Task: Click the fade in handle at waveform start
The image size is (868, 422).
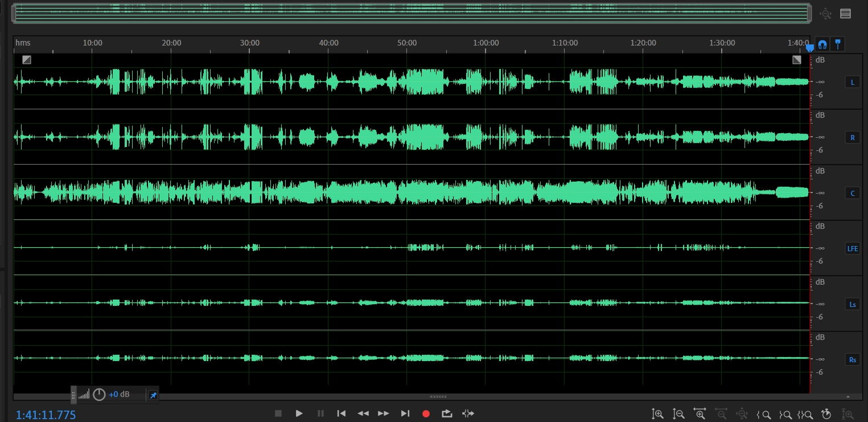Action: click(27, 60)
